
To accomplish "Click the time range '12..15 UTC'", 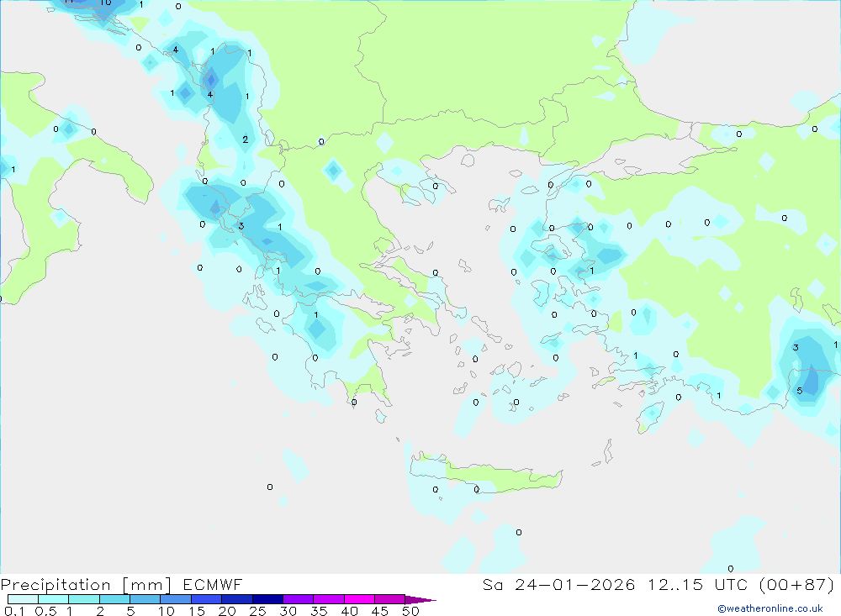I will (696, 585).
